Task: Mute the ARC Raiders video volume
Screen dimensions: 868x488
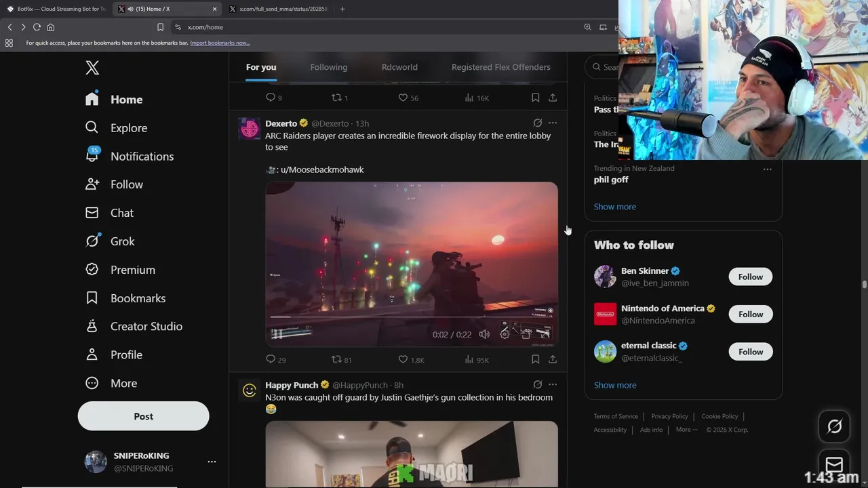Action: point(484,334)
